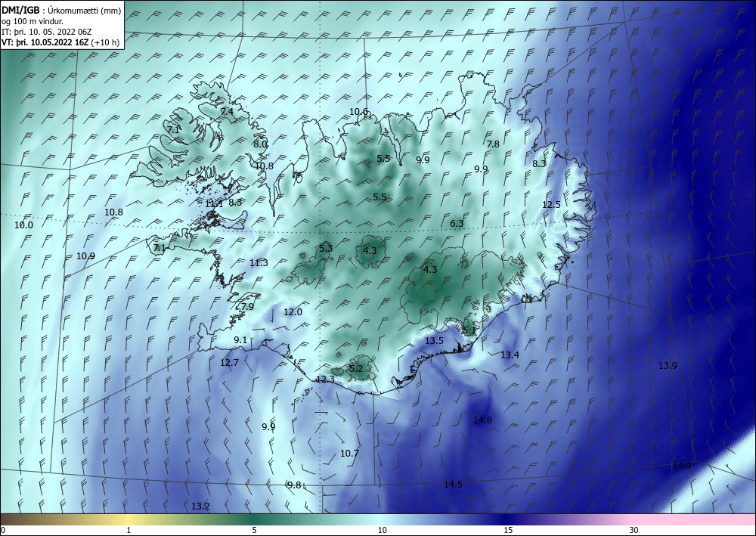The image size is (756, 536).
Task: Click the 10.9 value west of Iceland
Action: tap(86, 256)
